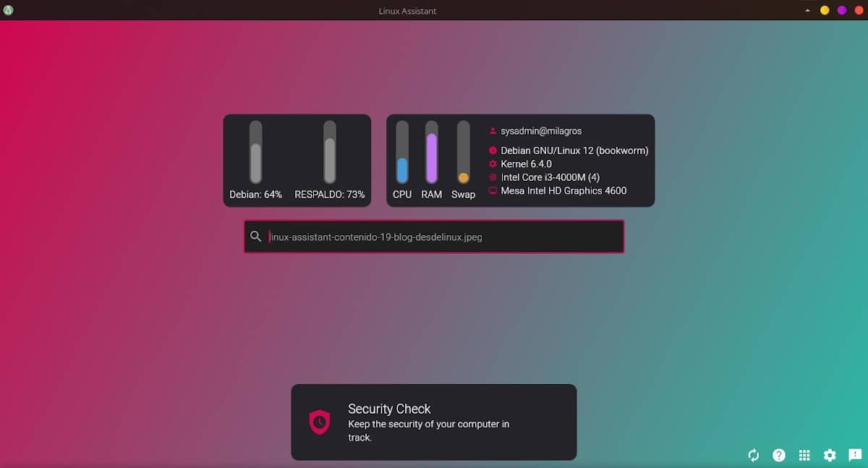Expand the caret arrow in the title bar
Image resolution: width=868 pixels, height=468 pixels.
(808, 10)
